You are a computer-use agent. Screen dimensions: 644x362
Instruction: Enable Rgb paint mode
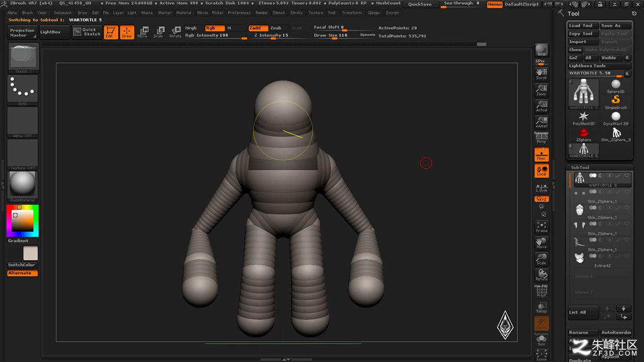(x=215, y=28)
